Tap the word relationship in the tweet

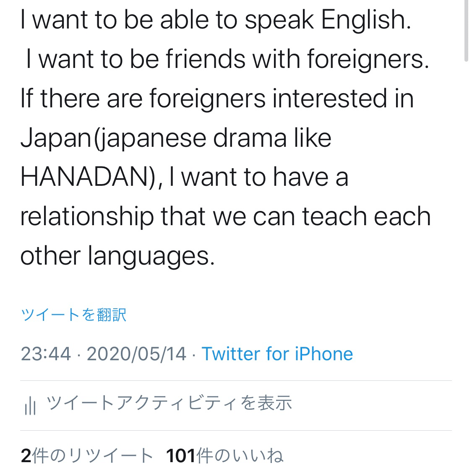pyautogui.click(x=87, y=217)
